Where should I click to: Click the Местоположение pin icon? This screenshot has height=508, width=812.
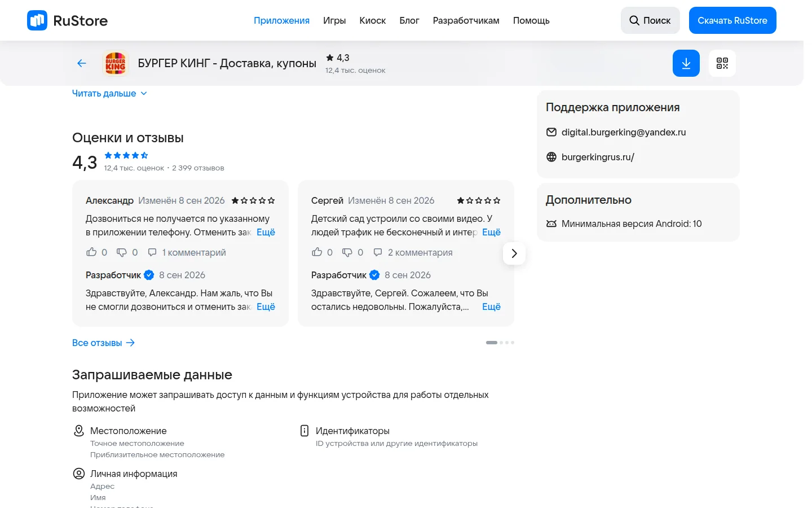[79, 431]
